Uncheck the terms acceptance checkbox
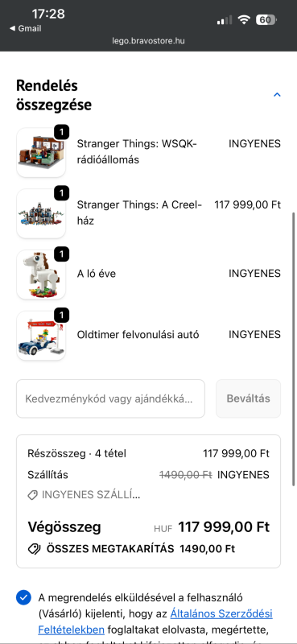Viewport: 297px width, 644px height. tap(24, 597)
